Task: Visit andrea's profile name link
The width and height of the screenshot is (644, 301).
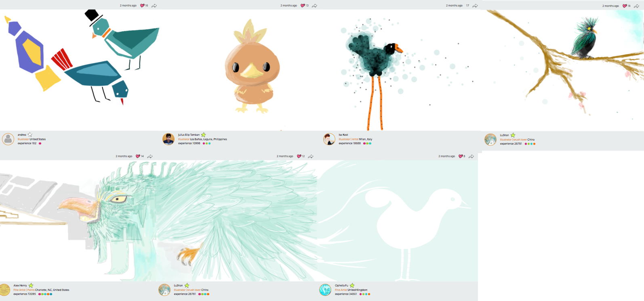Action: click(22, 135)
